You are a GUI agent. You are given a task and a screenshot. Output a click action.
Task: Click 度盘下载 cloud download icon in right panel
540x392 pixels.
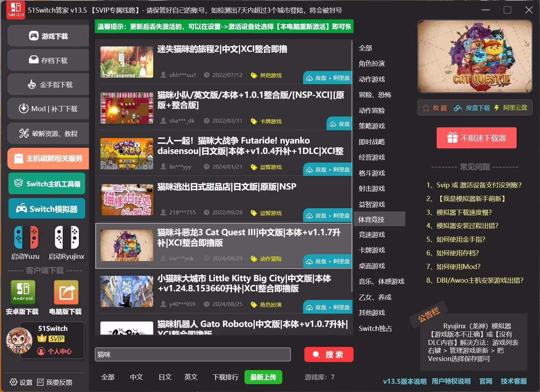click(x=458, y=108)
